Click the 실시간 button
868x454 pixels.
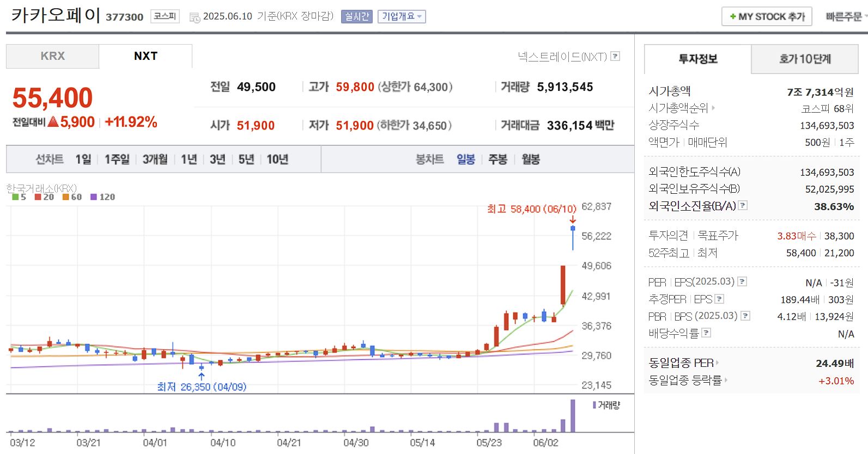click(357, 17)
